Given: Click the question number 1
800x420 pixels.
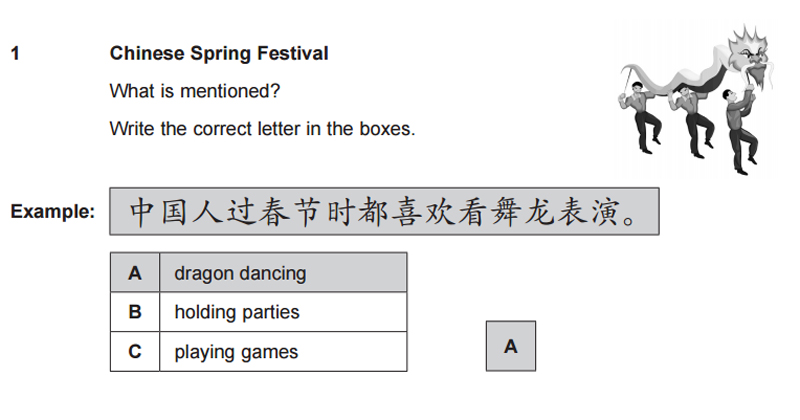Looking at the screenshot, I should pyautogui.click(x=15, y=54).
